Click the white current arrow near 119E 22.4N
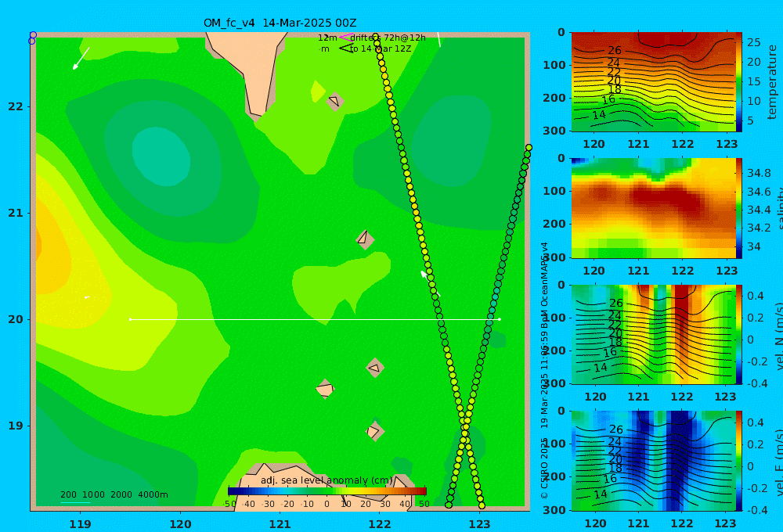783x532 pixels. tap(81, 59)
